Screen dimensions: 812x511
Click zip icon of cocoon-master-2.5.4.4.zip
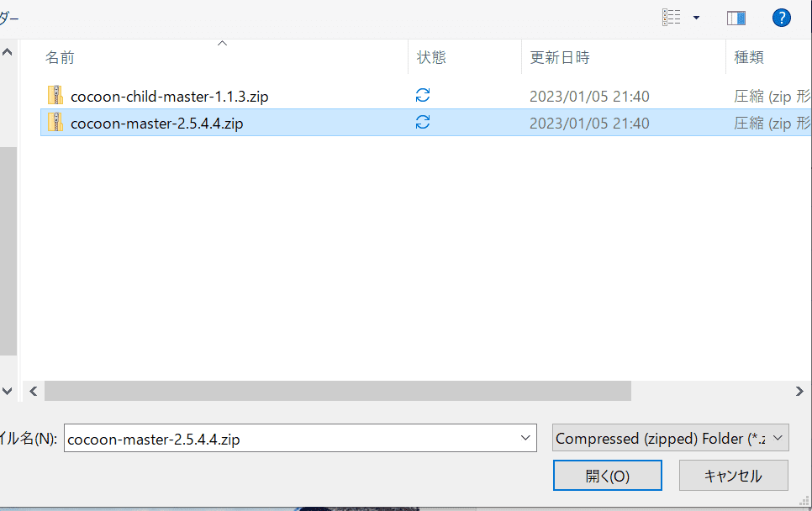click(55, 123)
